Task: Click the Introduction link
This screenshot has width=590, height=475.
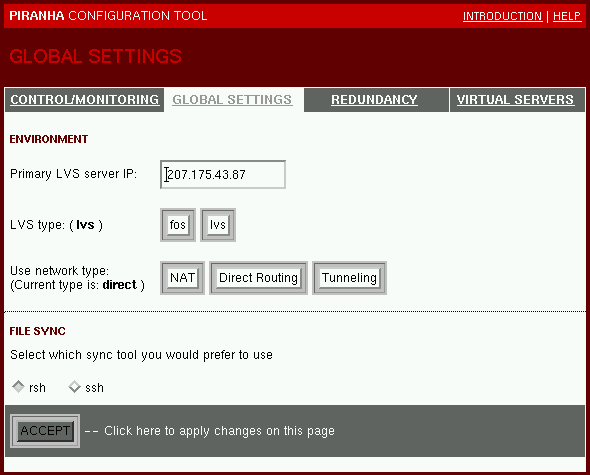Action: click(502, 16)
